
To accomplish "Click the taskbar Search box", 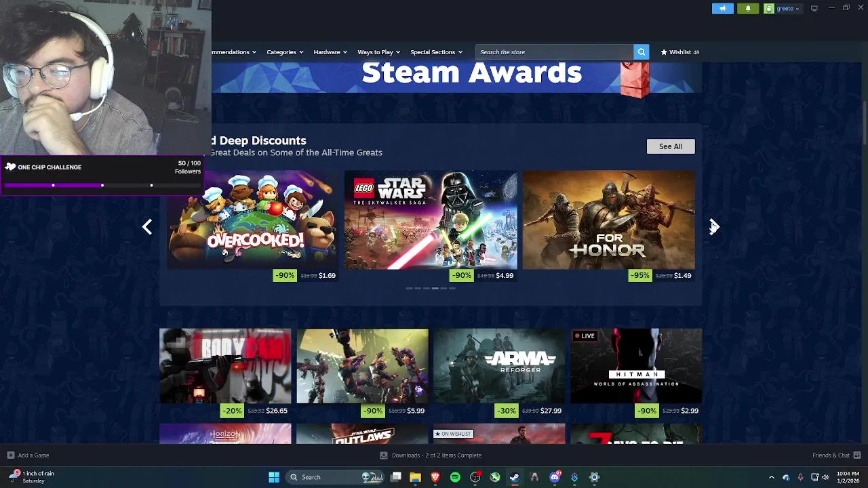I will pyautogui.click(x=336, y=477).
